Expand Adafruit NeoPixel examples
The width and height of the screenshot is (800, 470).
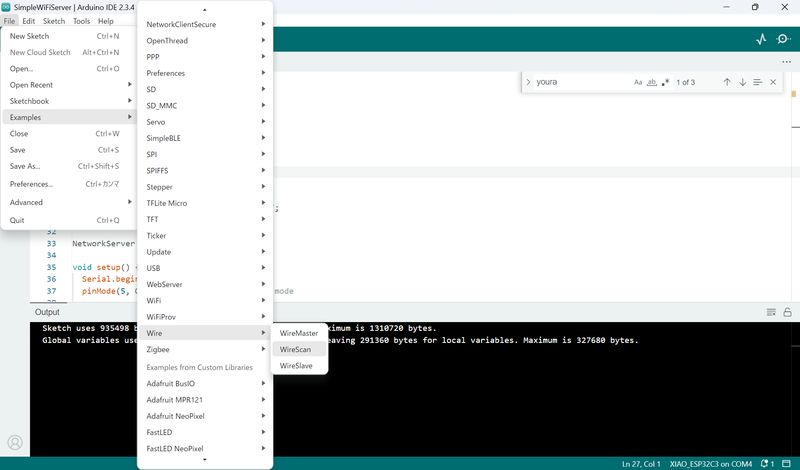[205, 416]
